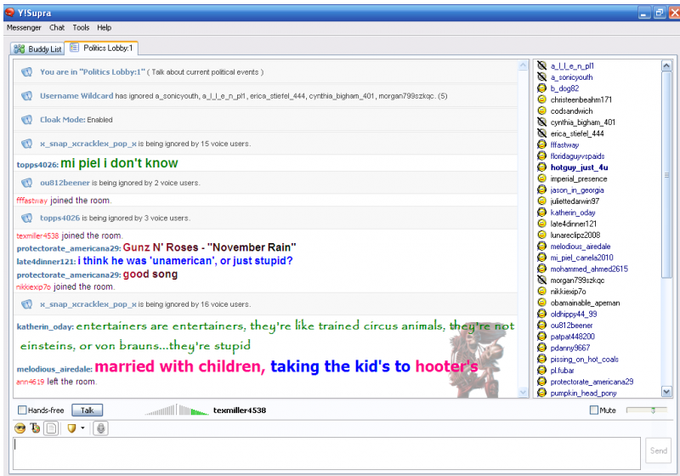Select pissing_on_hot_coals in user list
Image resolution: width=680 pixels, height=476 pixels.
pyautogui.click(x=584, y=359)
